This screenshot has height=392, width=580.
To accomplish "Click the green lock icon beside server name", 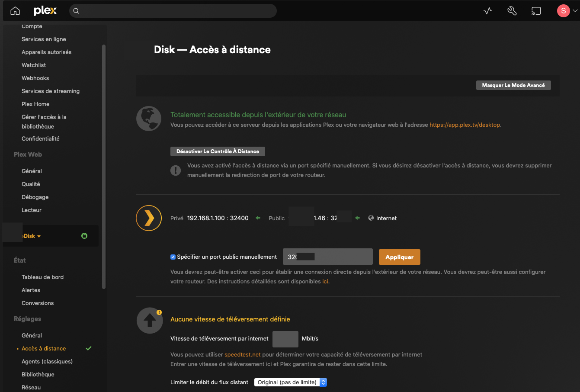I will (x=84, y=236).
